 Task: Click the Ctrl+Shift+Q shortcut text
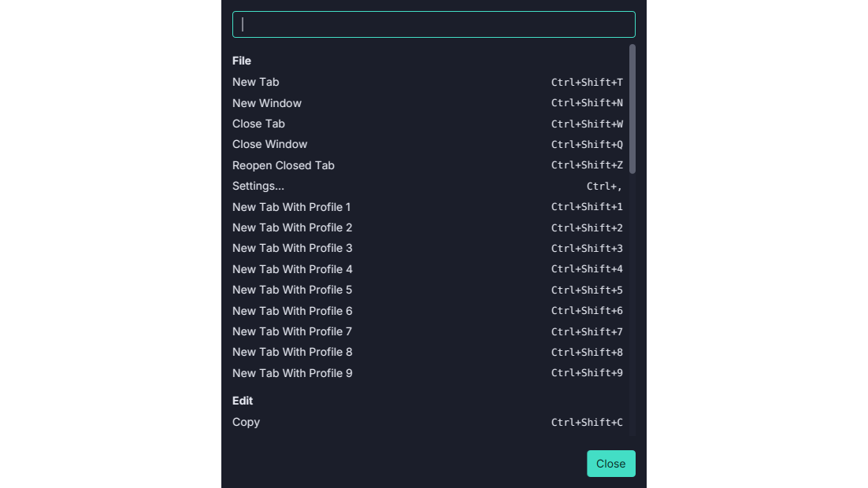pos(587,144)
